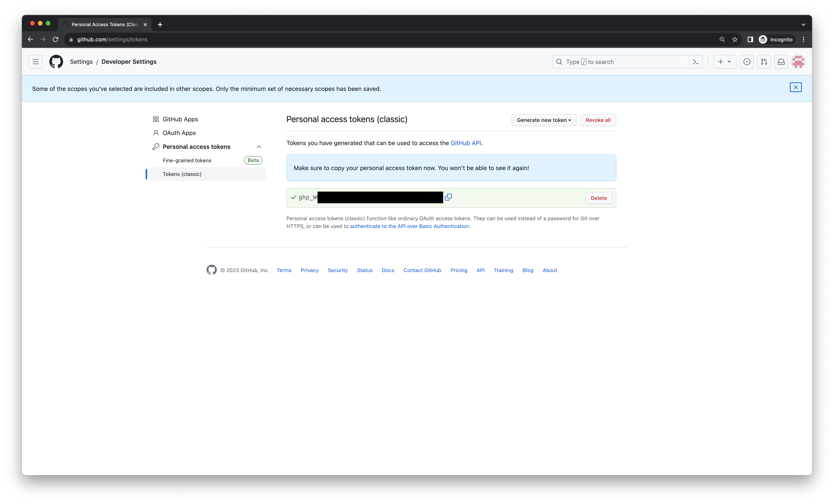The width and height of the screenshot is (834, 504).
Task: Click the Revoke all button
Action: point(598,120)
